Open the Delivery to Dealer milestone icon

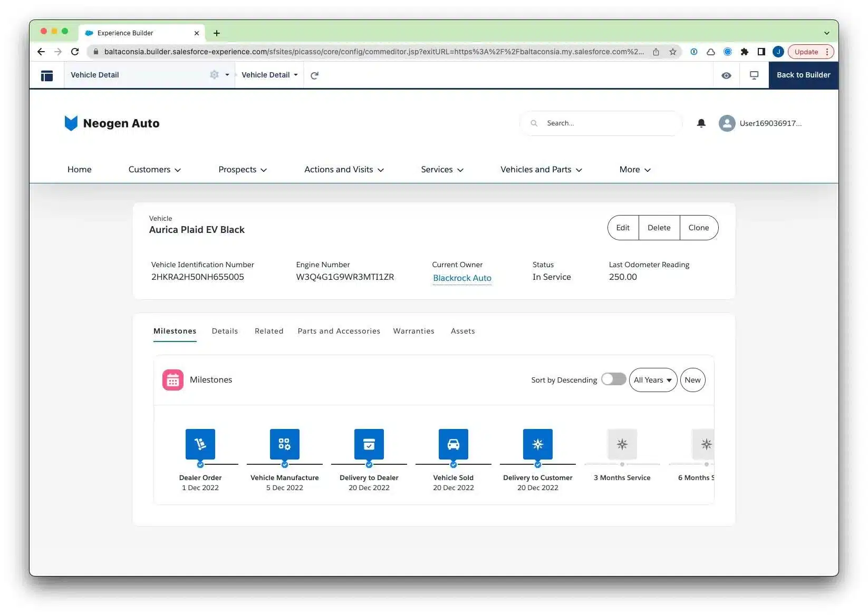coord(369,444)
